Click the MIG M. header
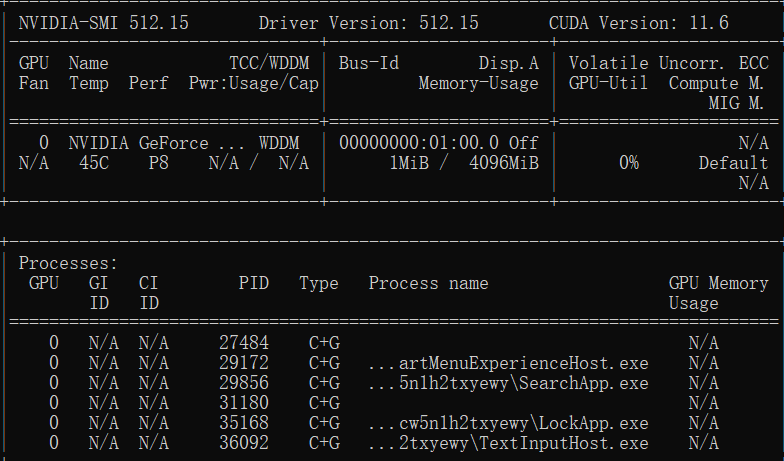Screen dimensions: 784x461 pyautogui.click(x=736, y=103)
